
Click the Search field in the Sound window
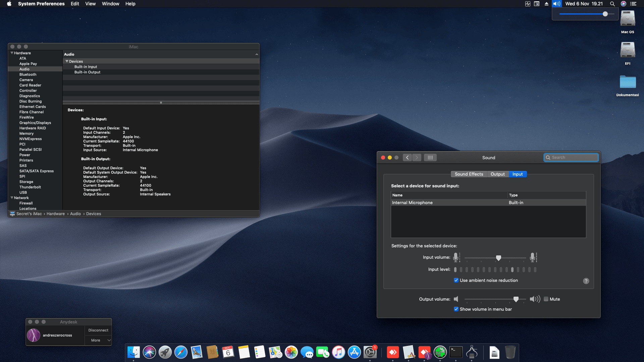[x=571, y=157]
